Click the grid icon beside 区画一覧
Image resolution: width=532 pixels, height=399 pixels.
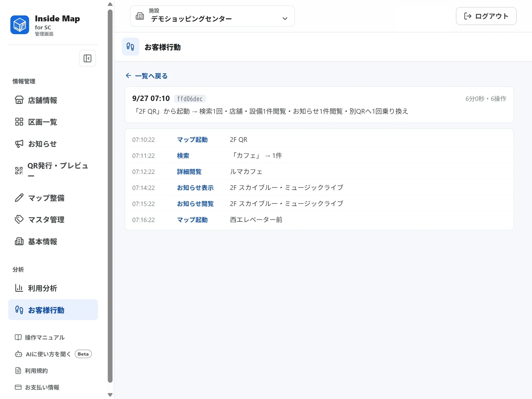click(19, 122)
